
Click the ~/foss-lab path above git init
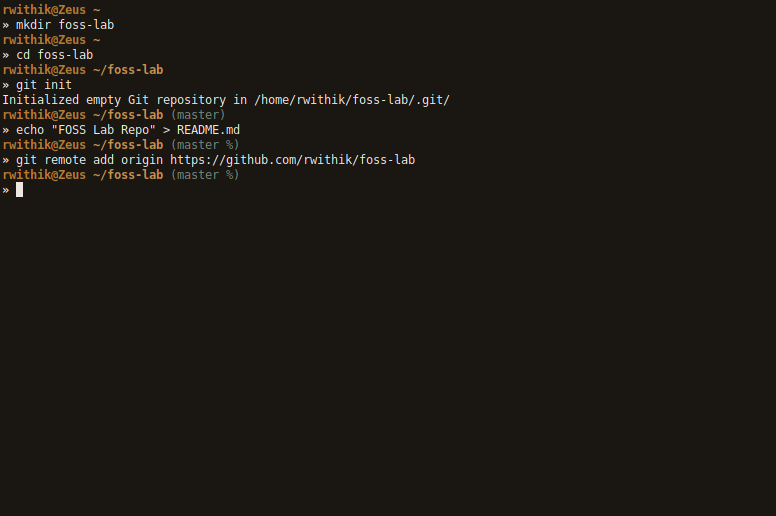[128, 70]
